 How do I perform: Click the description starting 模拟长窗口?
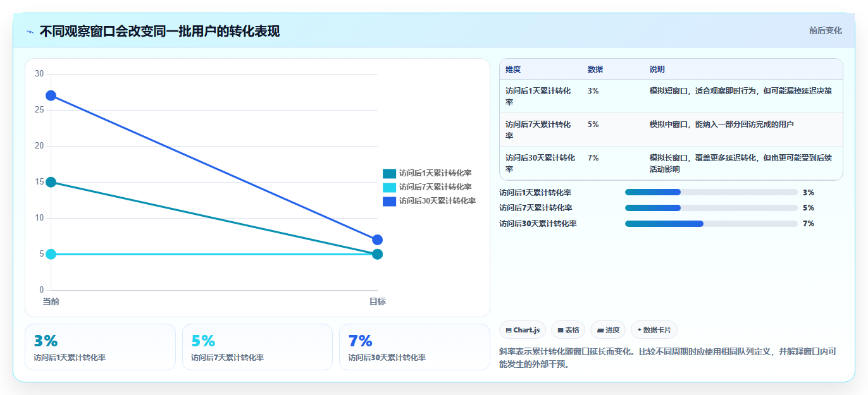pyautogui.click(x=741, y=163)
